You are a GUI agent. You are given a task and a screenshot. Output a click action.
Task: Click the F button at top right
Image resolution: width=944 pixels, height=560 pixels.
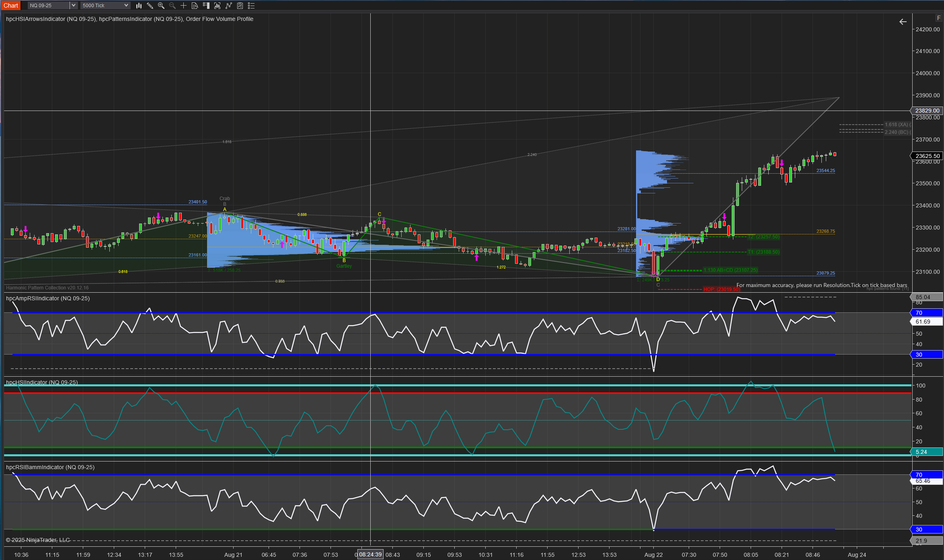[x=939, y=18]
